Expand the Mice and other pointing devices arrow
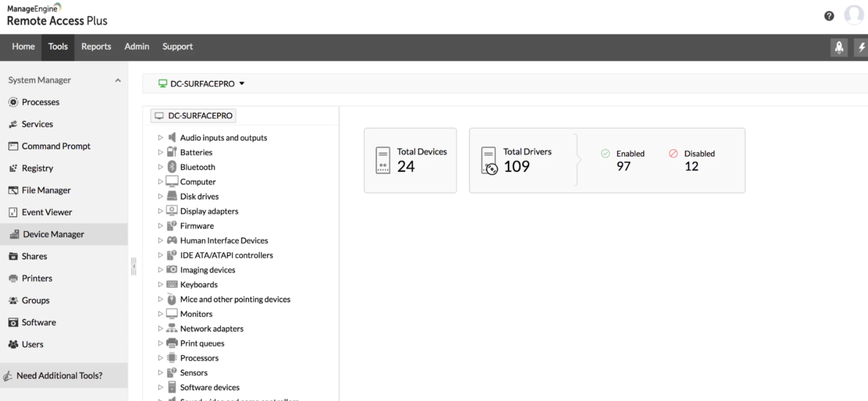This screenshot has width=868, height=401. [160, 299]
